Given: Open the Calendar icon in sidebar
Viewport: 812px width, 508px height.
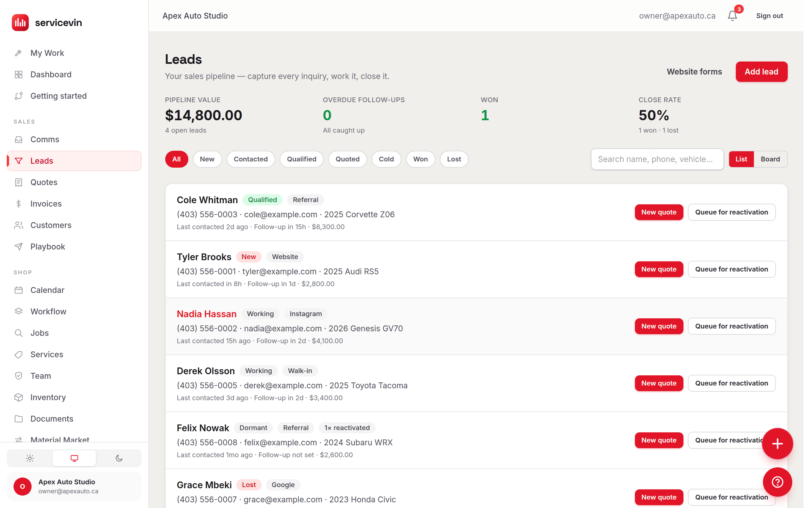Looking at the screenshot, I should click(18, 290).
